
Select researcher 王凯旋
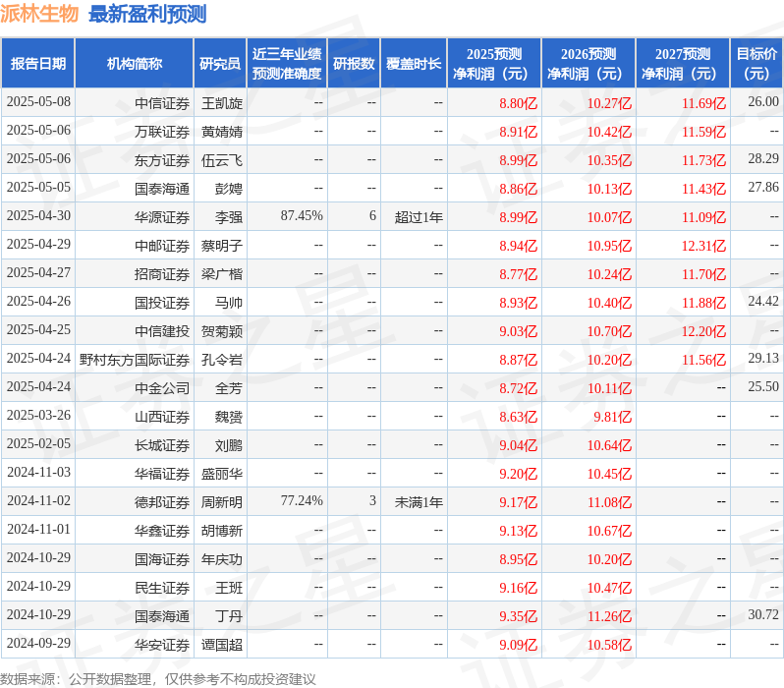pyautogui.click(x=221, y=103)
